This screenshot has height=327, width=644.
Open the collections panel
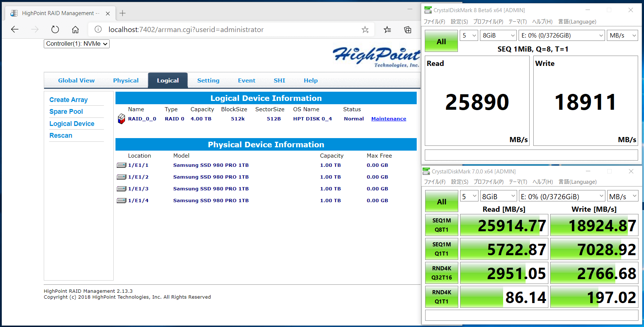pyautogui.click(x=408, y=29)
